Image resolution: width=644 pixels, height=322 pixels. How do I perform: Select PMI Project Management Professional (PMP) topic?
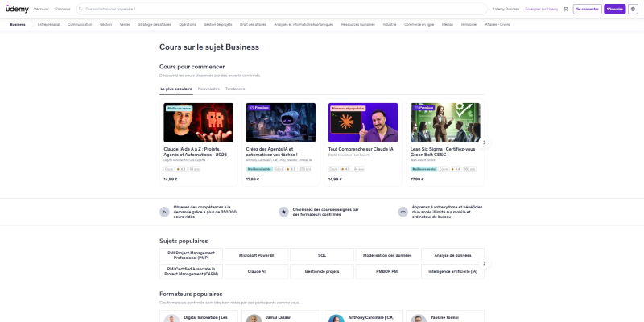[x=191, y=255]
